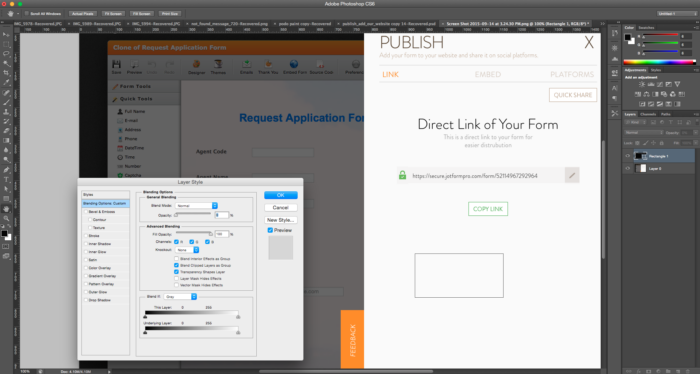Click the General Blending Opacity percent field
Image resolution: width=700 pixels, height=374 pixels.
point(221,215)
